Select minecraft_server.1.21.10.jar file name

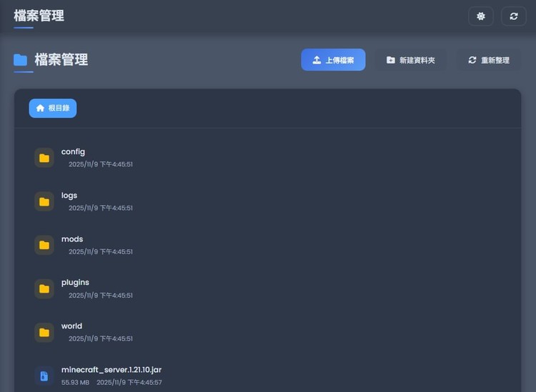pos(111,370)
